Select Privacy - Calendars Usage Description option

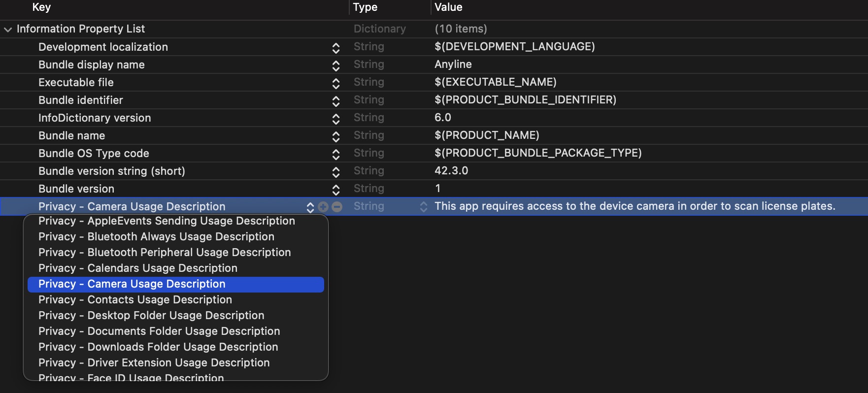(138, 268)
